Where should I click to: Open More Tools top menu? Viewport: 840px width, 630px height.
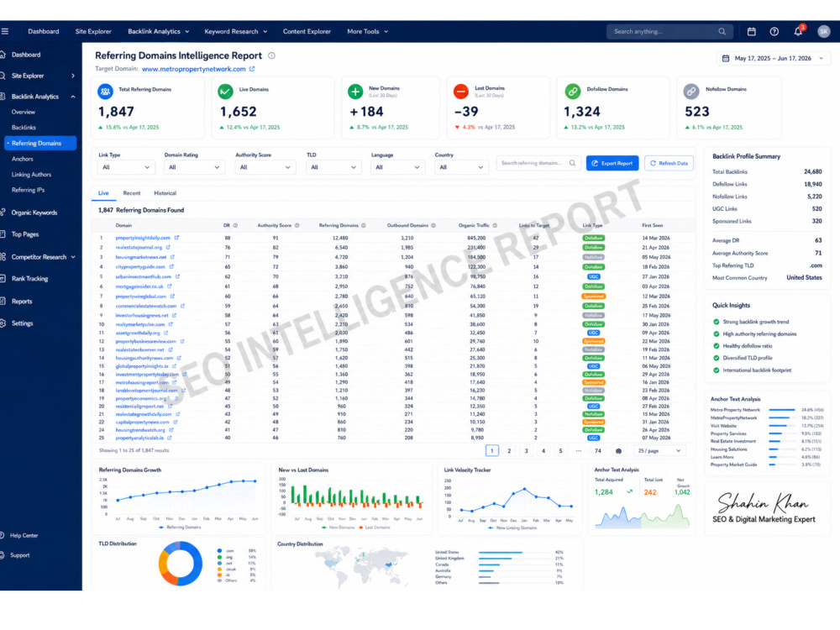pos(368,32)
